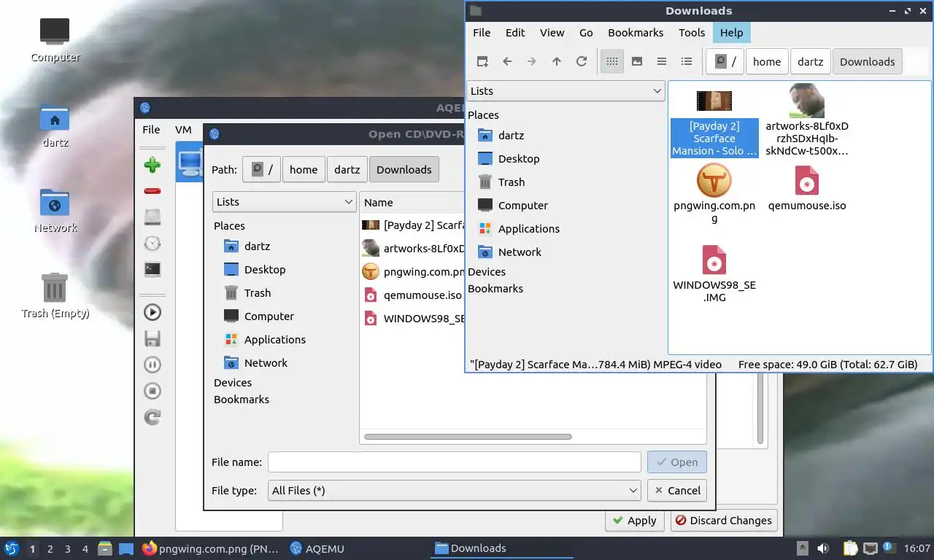
Task: Open Network icon on the desktop
Action: (x=55, y=211)
